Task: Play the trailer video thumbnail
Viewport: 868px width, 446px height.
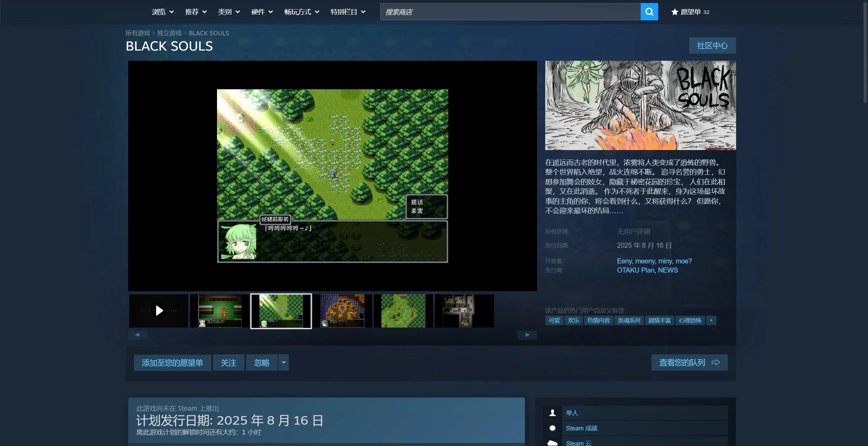Action: coord(159,311)
